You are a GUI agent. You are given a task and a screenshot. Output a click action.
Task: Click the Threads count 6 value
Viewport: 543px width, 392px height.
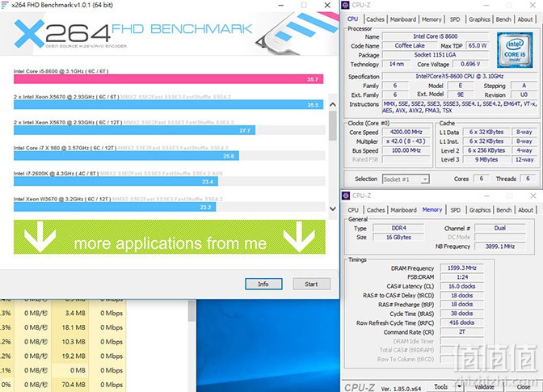point(528,179)
